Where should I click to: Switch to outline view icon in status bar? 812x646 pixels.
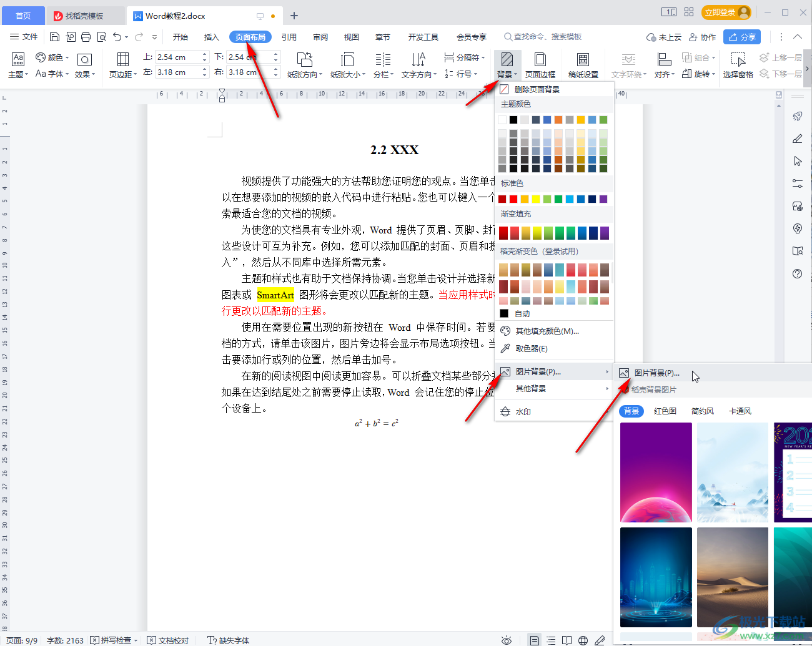click(551, 640)
